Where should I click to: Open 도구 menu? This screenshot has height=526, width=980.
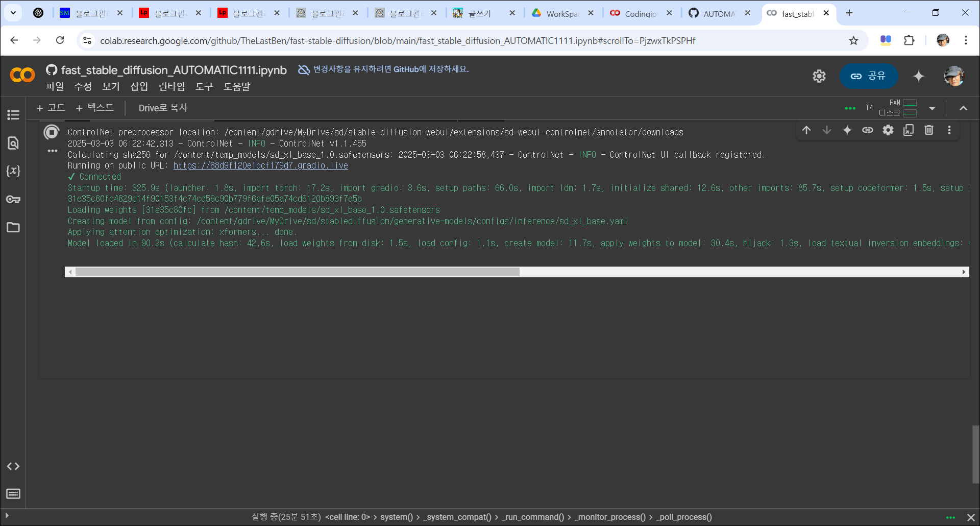coord(204,87)
